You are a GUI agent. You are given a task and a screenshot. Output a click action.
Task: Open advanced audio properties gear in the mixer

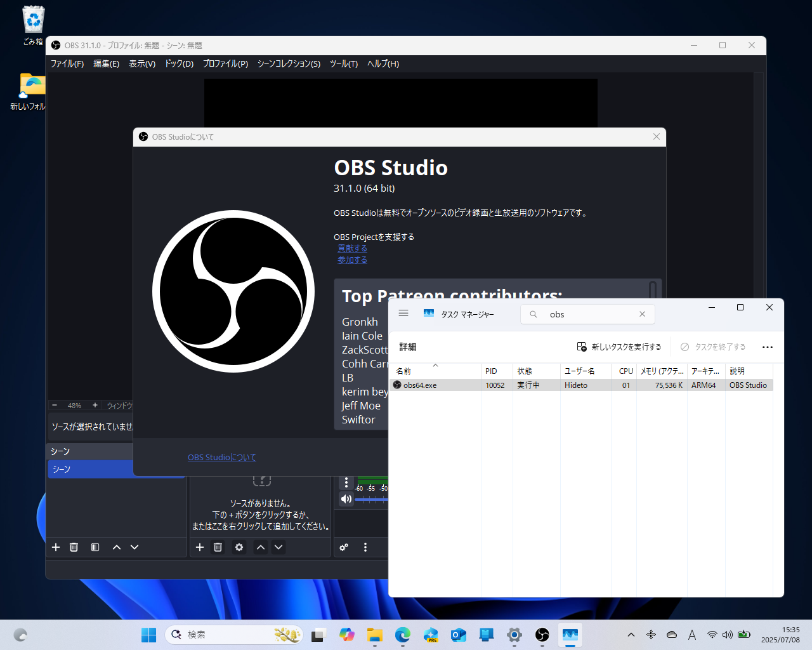(x=344, y=547)
